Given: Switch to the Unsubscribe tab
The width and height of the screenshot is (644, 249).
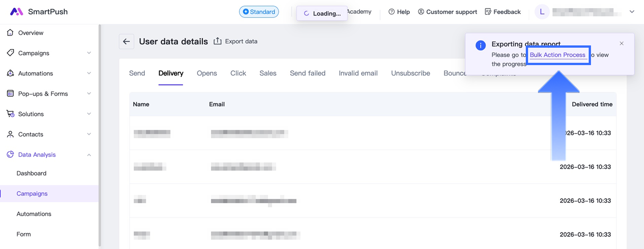Looking at the screenshot, I should click(410, 73).
